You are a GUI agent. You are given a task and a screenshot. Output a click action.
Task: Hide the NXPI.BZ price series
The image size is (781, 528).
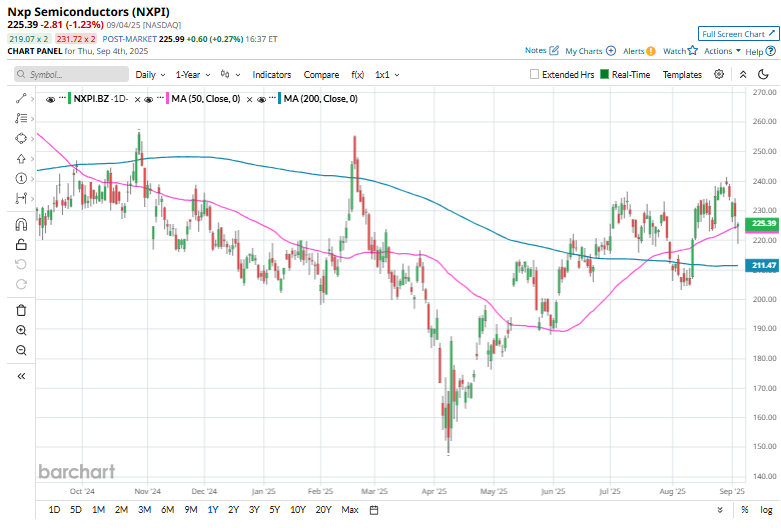pyautogui.click(x=50, y=99)
